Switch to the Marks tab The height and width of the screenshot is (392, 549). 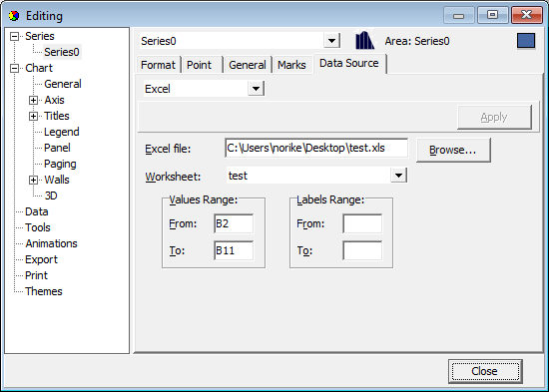click(291, 65)
